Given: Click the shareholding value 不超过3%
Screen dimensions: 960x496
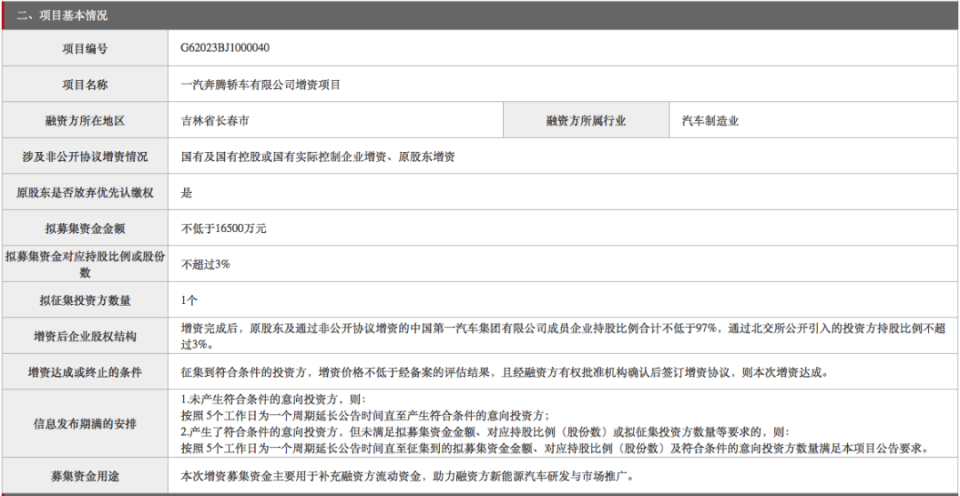Looking at the screenshot, I should [205, 265].
